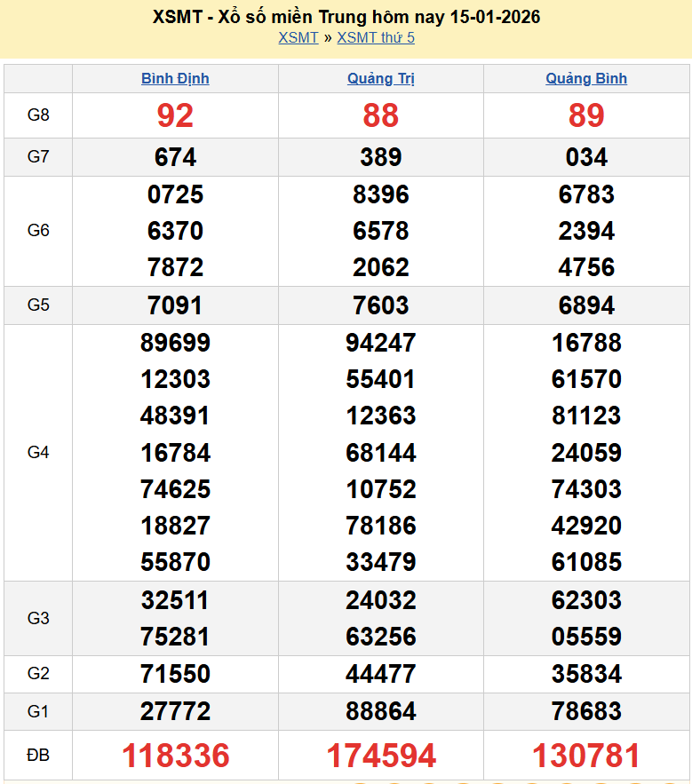The width and height of the screenshot is (692, 784).
Task: Open the Quảng Bình province link
Action: click(586, 78)
